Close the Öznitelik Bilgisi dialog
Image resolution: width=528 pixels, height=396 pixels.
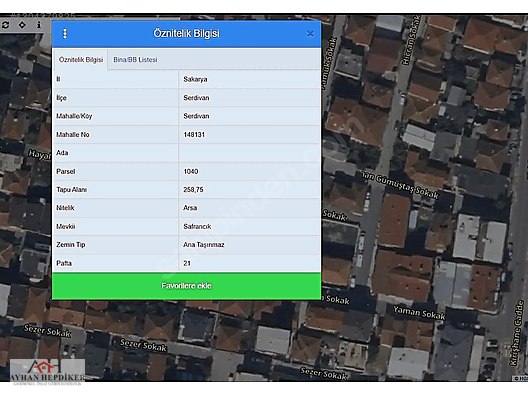click(310, 34)
